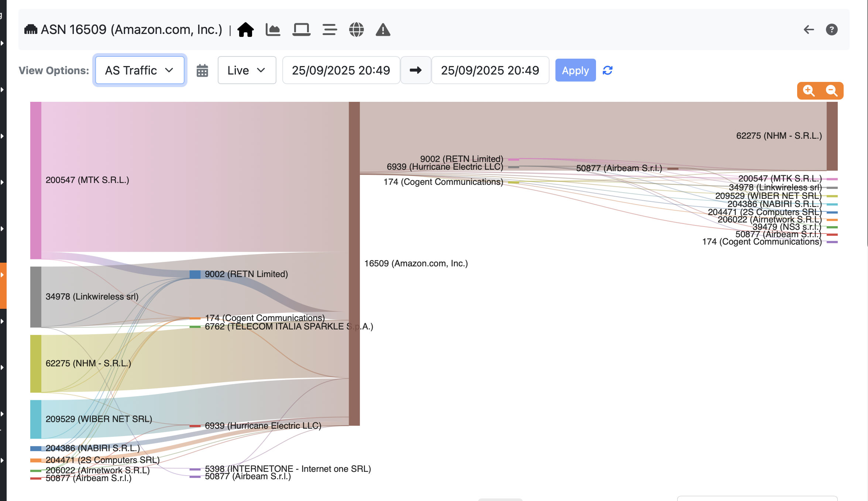Click the 5398 (INTERNETONE - Internet one SRL) label
This screenshot has height=501, width=868.
click(x=288, y=469)
